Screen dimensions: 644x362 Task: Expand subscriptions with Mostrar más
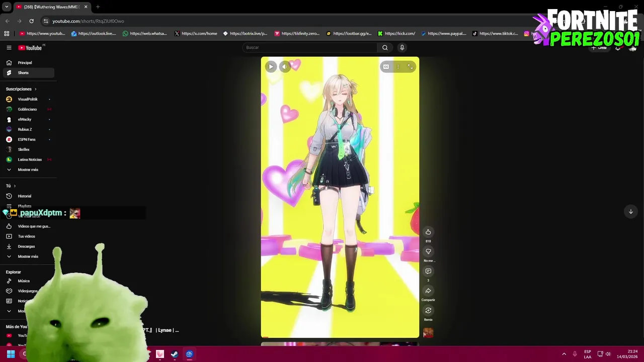(29, 169)
